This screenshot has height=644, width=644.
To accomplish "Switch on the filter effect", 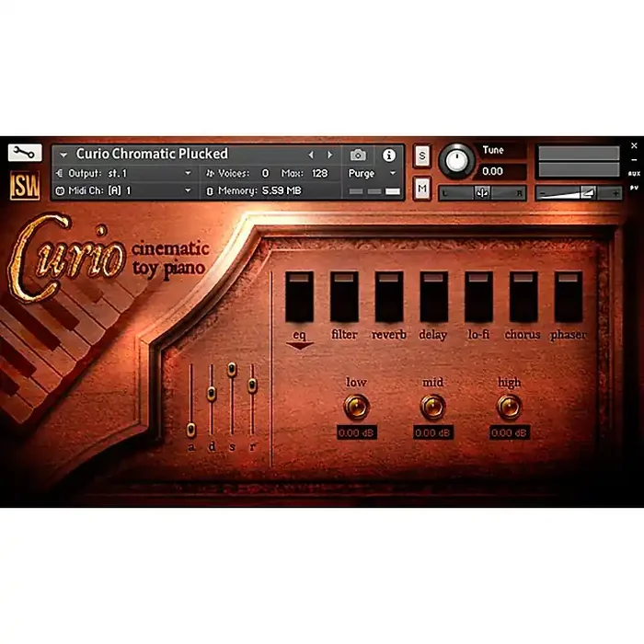I will 344,296.
